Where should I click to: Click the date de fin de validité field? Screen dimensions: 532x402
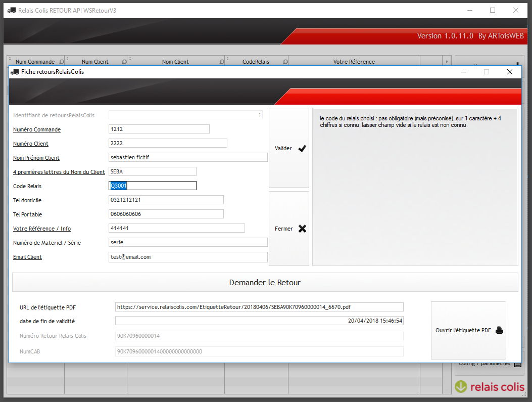pos(259,321)
